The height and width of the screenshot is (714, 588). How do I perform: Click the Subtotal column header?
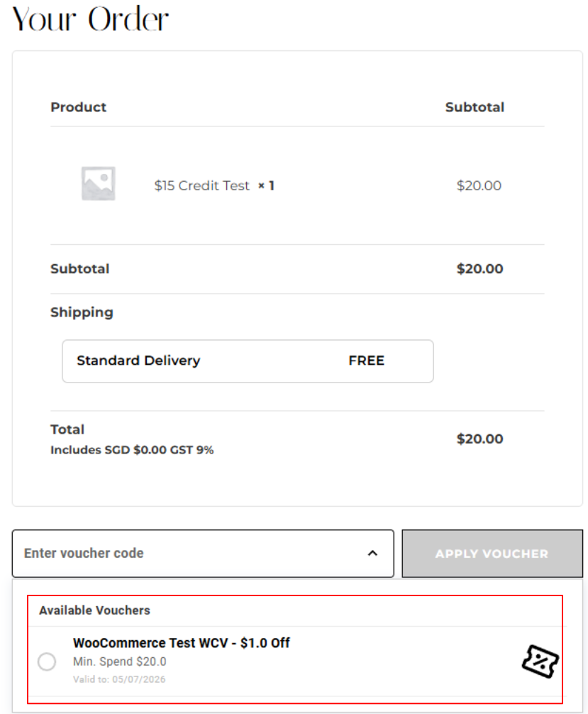pos(475,107)
